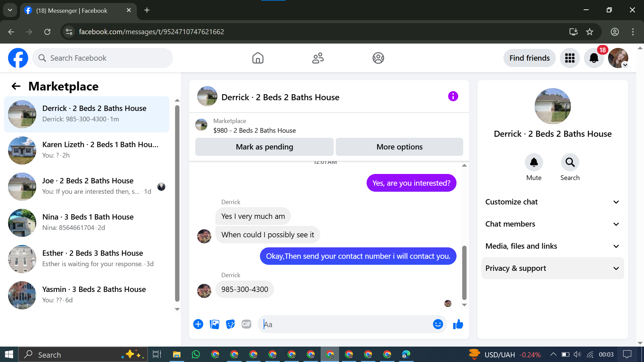Open the Windows taskbar search box
The height and width of the screenshot is (362, 644).
click(83, 354)
